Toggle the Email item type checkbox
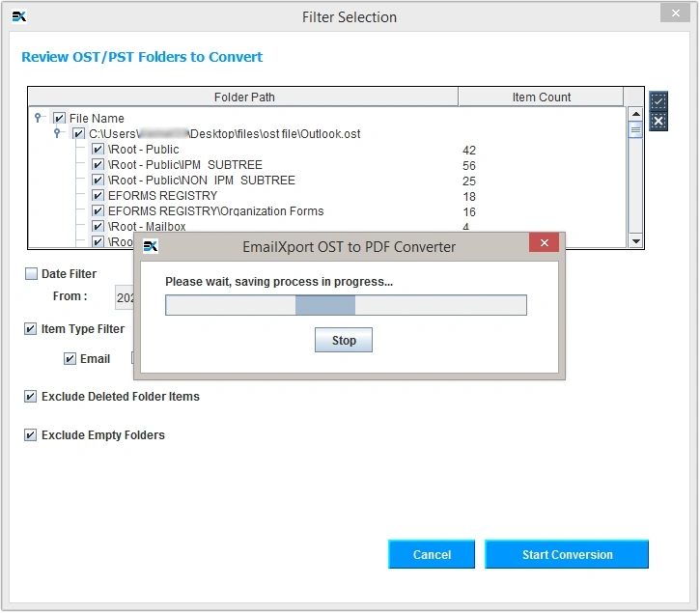 click(70, 359)
